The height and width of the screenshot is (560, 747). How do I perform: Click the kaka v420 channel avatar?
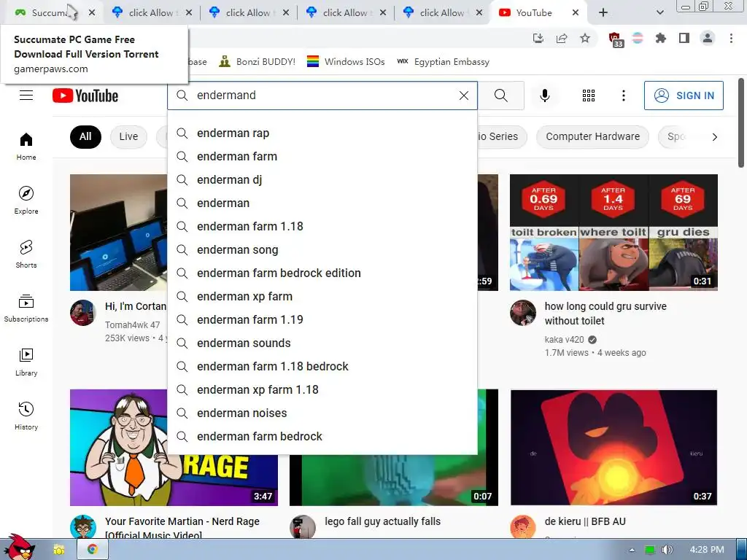522,313
